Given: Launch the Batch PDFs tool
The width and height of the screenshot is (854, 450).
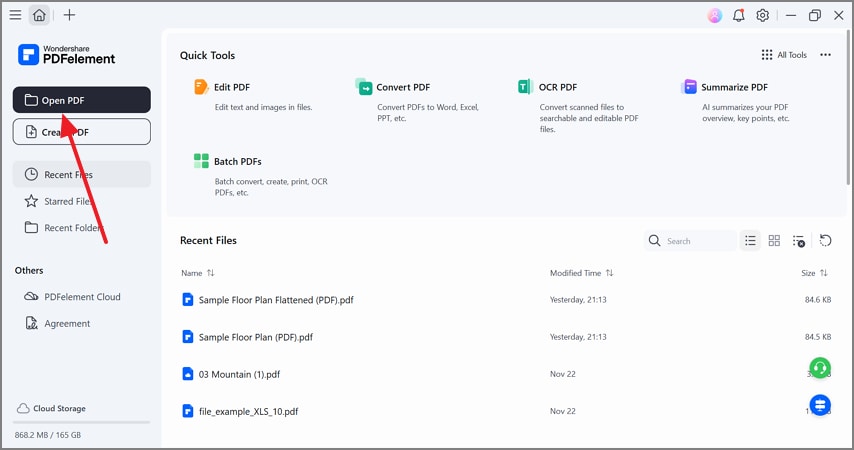Looking at the screenshot, I should click(x=263, y=175).
